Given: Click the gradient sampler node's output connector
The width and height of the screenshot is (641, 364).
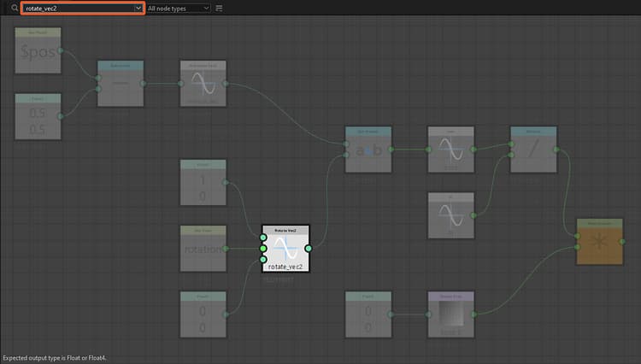Looking at the screenshot, I should coord(473,314).
